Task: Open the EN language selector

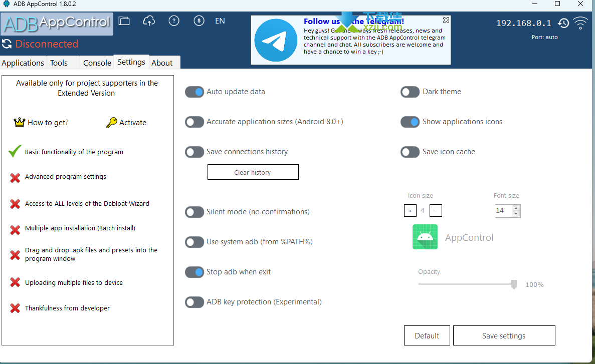Action: (220, 21)
